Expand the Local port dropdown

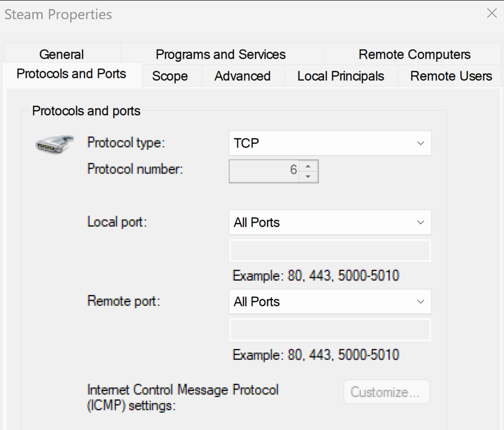tap(330, 222)
